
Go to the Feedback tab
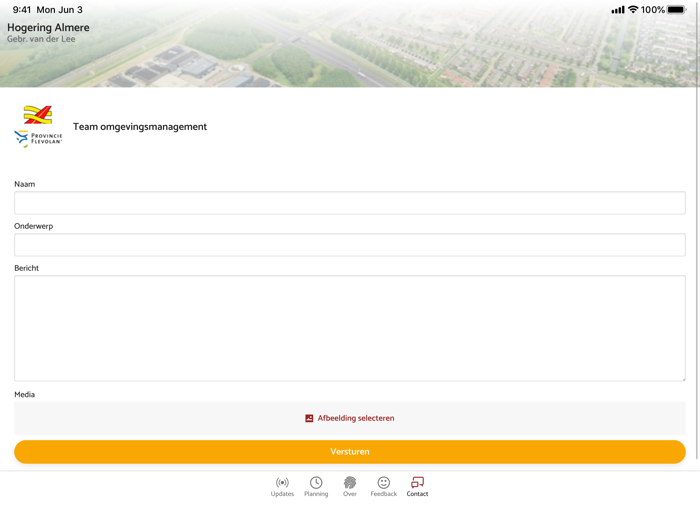click(x=383, y=487)
